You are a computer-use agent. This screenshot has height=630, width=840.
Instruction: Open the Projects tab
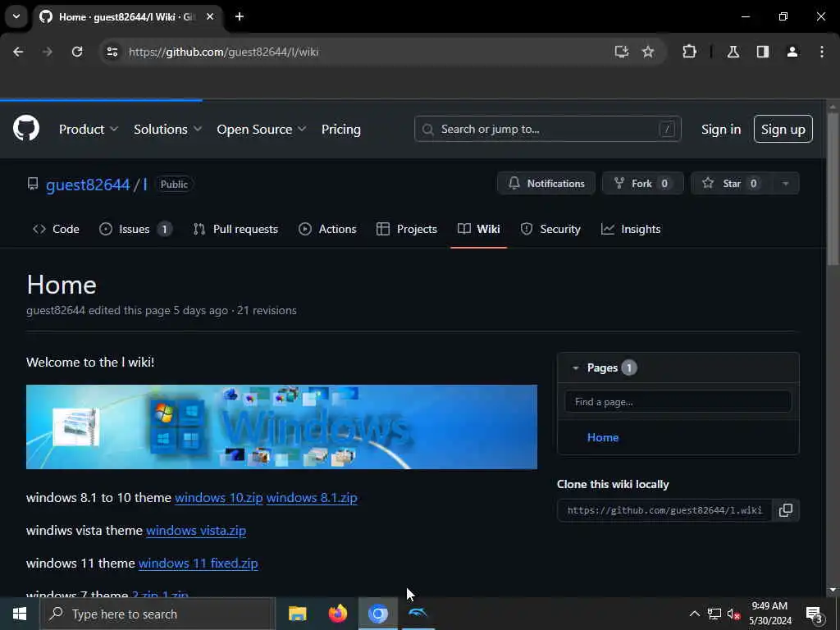pos(407,230)
